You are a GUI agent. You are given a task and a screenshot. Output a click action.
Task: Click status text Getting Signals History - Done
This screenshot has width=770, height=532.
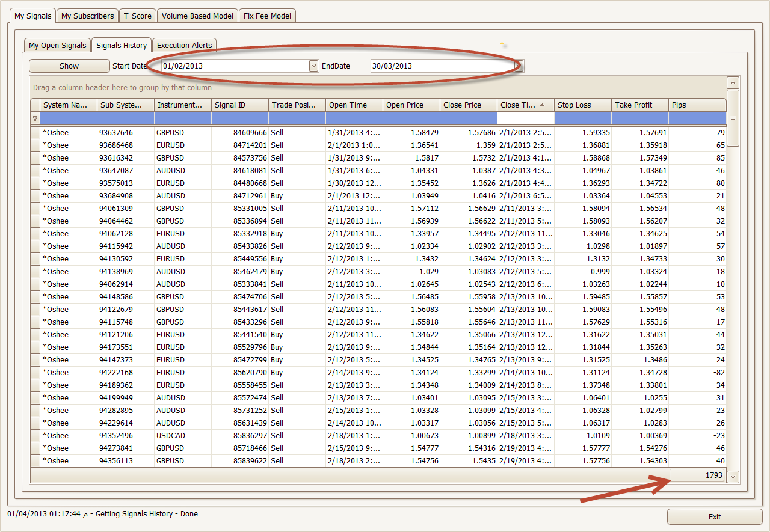tap(146, 514)
